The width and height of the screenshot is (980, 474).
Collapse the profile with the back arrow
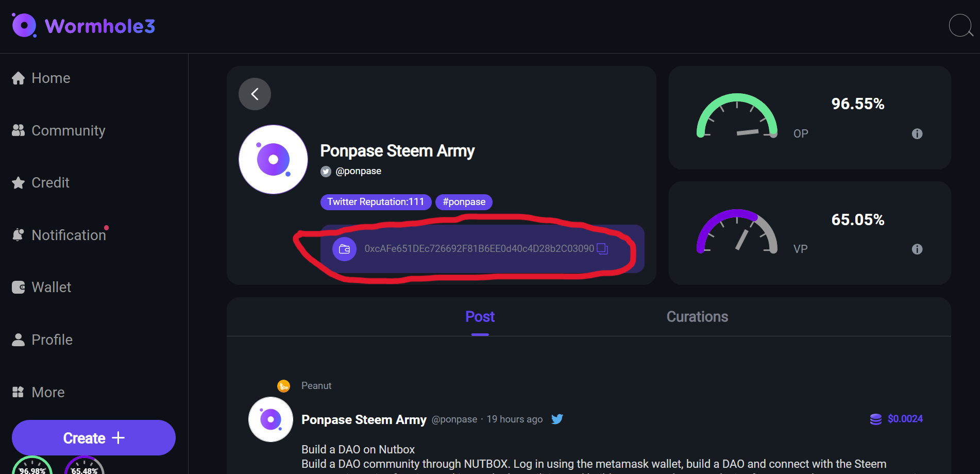255,94
